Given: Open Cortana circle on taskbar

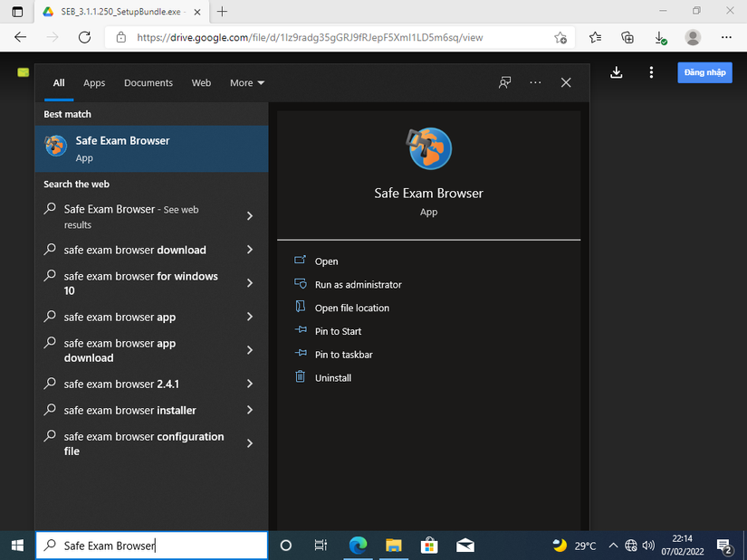Looking at the screenshot, I should [x=286, y=546].
